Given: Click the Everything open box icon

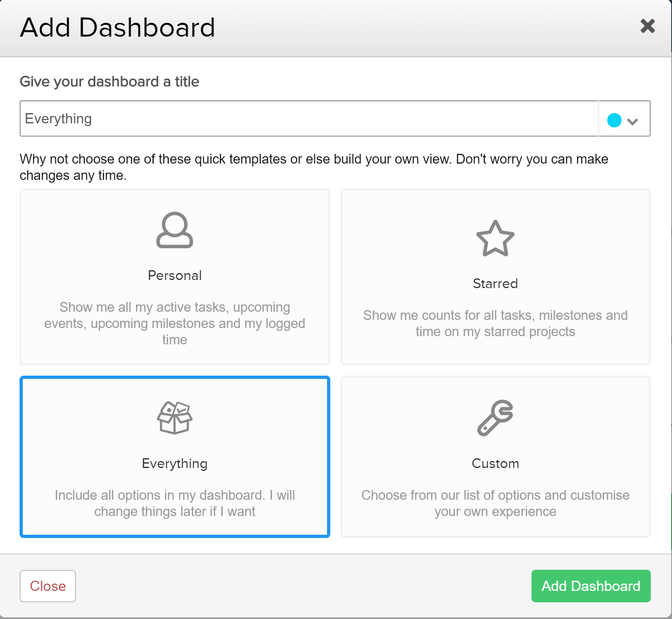Looking at the screenshot, I should pyautogui.click(x=175, y=418).
